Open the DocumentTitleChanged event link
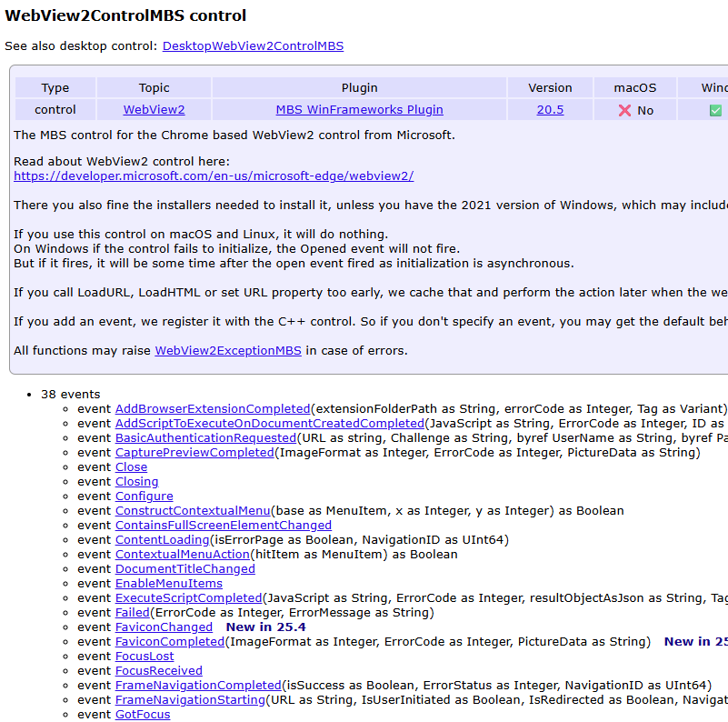The image size is (728, 722). [184, 569]
